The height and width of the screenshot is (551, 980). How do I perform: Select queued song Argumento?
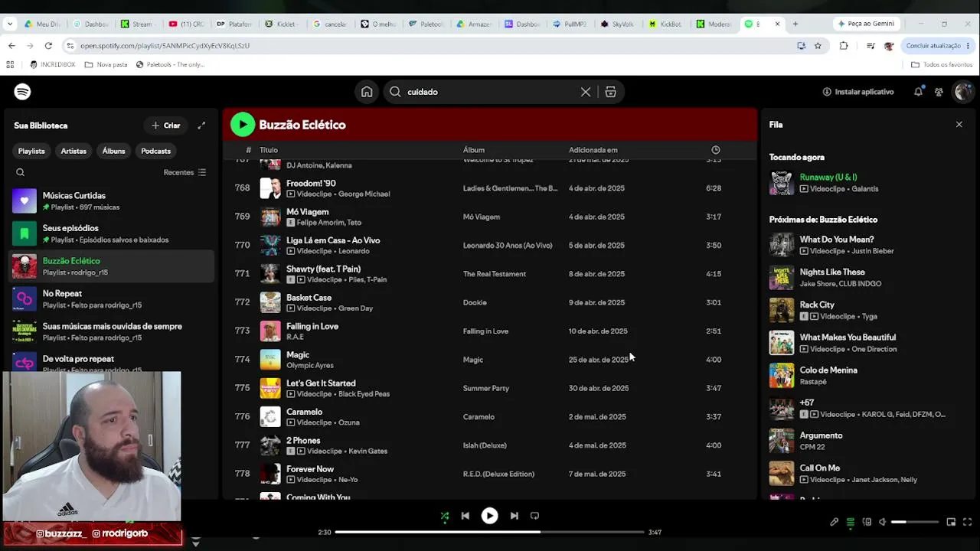(821, 435)
